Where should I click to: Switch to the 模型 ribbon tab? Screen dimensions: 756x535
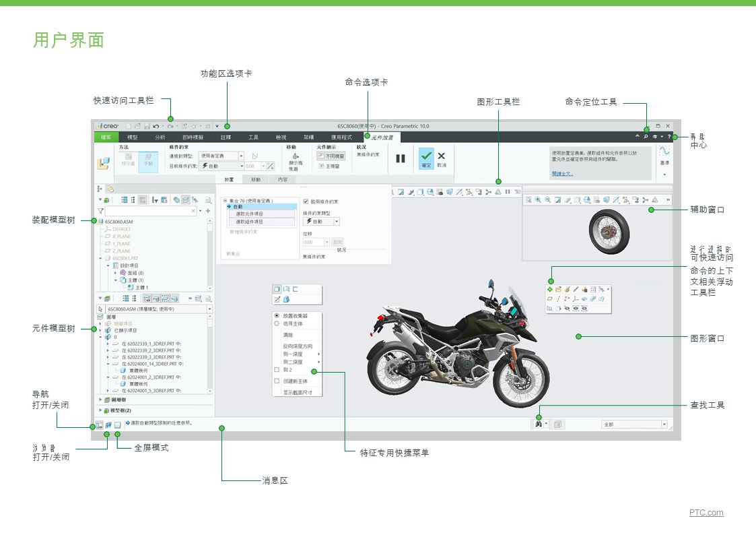coord(132,137)
